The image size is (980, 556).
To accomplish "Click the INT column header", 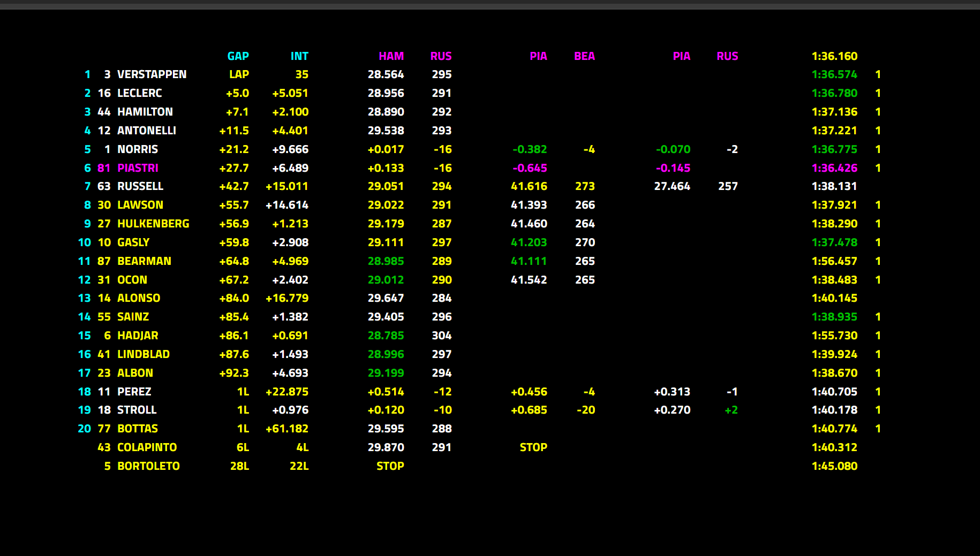I will tap(299, 56).
